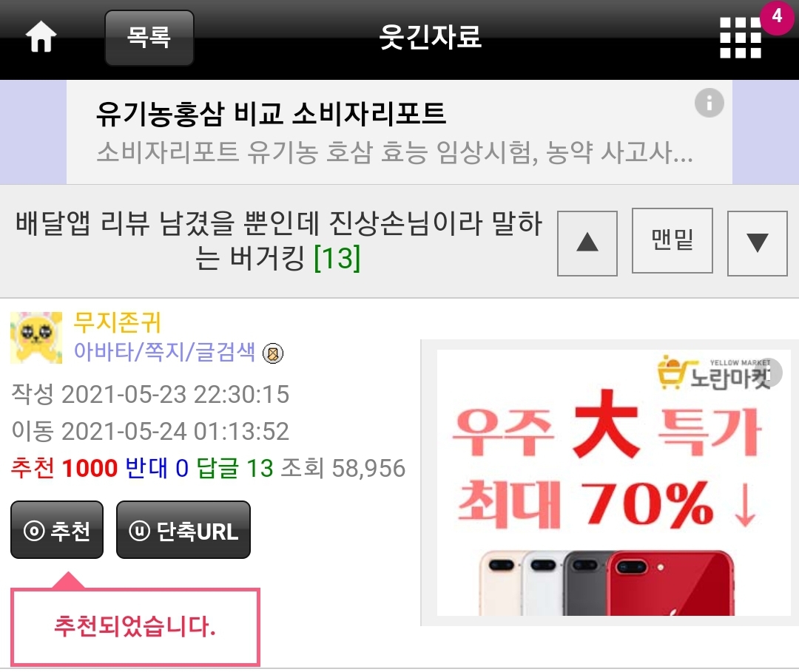
Task: Open the 아바타/쪽지/글검색 user links
Action: [x=164, y=351]
